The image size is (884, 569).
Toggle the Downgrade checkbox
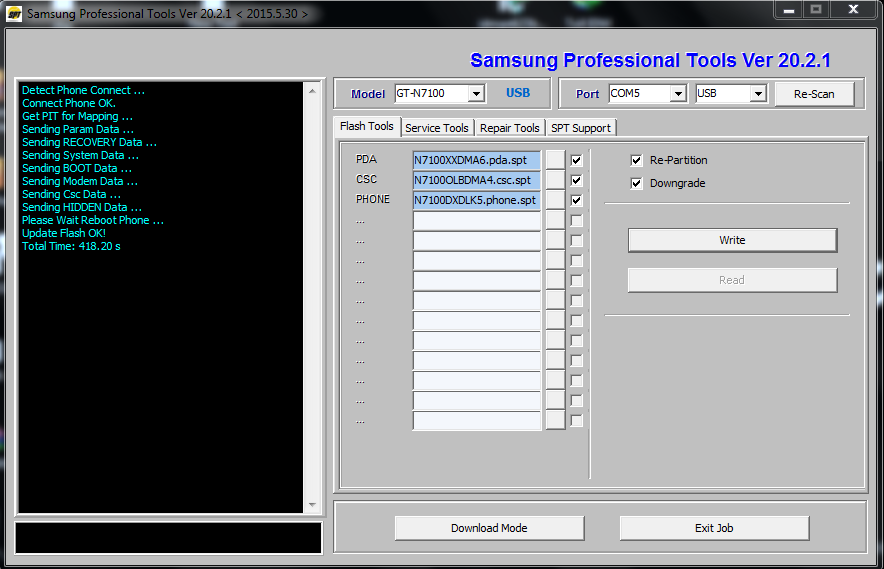coord(637,183)
